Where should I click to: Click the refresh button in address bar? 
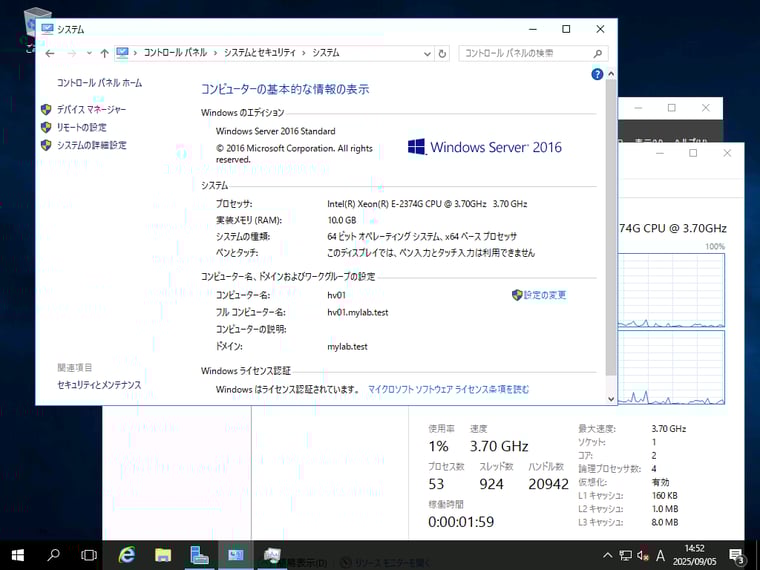point(443,53)
